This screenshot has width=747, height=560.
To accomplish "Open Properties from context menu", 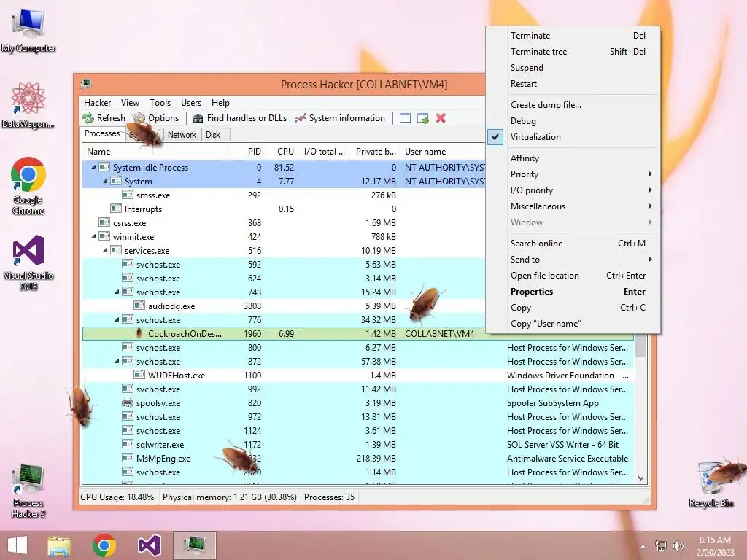I will pyautogui.click(x=573, y=292).
